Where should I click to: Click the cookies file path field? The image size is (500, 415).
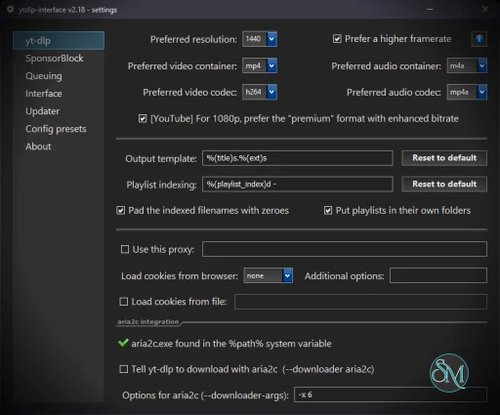(360, 302)
